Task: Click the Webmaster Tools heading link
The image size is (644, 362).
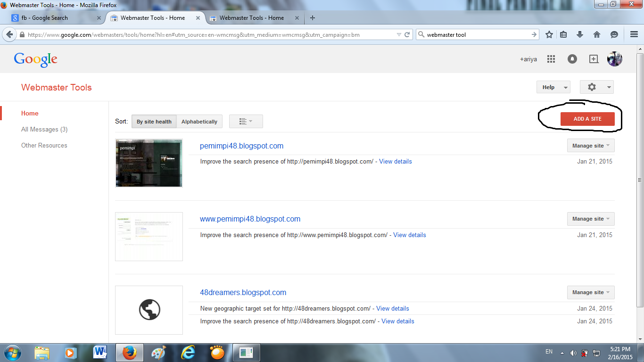Action: pos(57,87)
